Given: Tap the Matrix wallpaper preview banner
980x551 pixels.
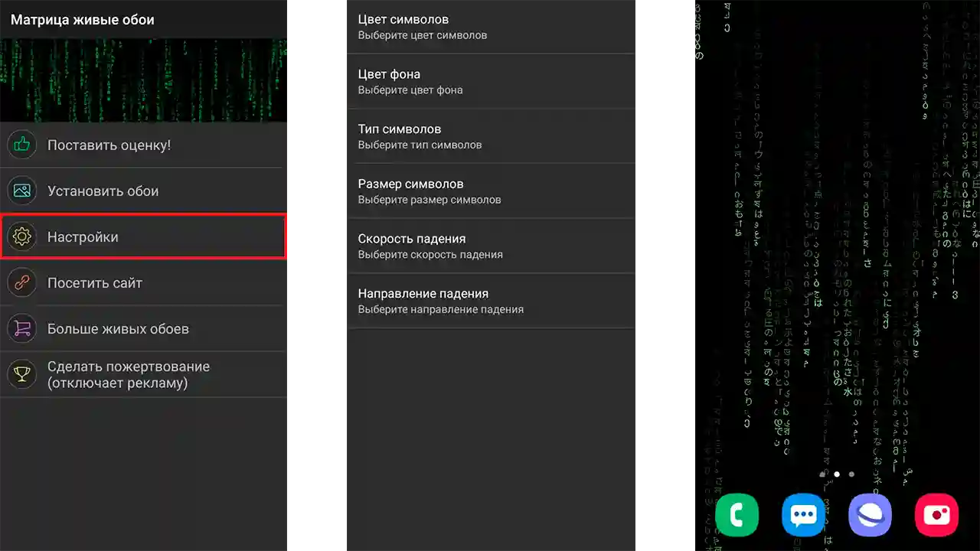Looking at the screenshot, I should coord(144,80).
